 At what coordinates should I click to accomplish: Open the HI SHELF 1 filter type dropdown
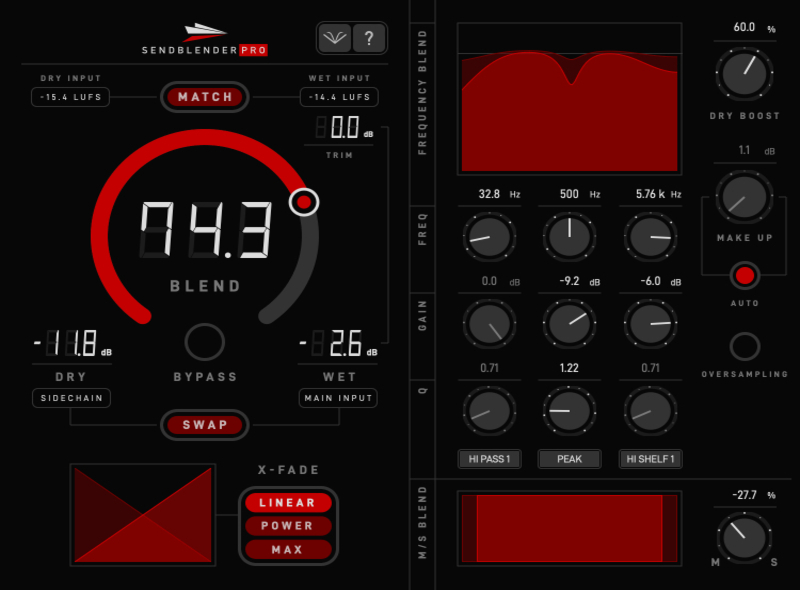click(649, 459)
